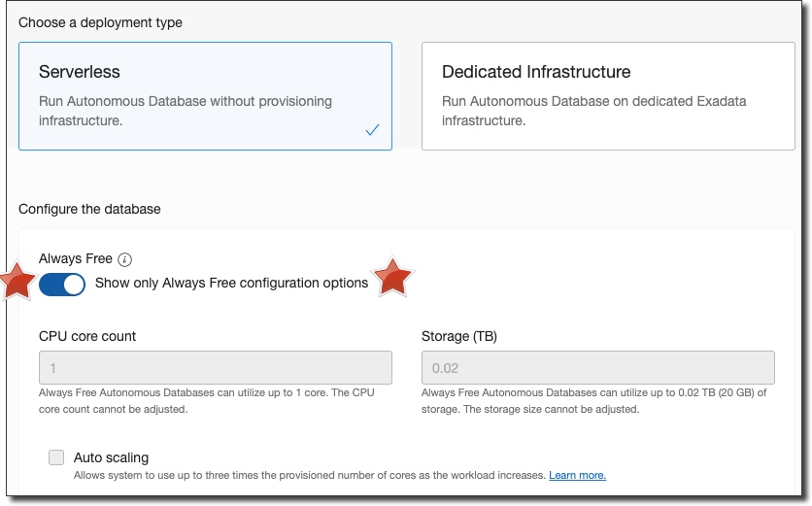Viewport: 812px width, 506px height.
Task: Click the Choose a deployment type heading
Action: 100,22
